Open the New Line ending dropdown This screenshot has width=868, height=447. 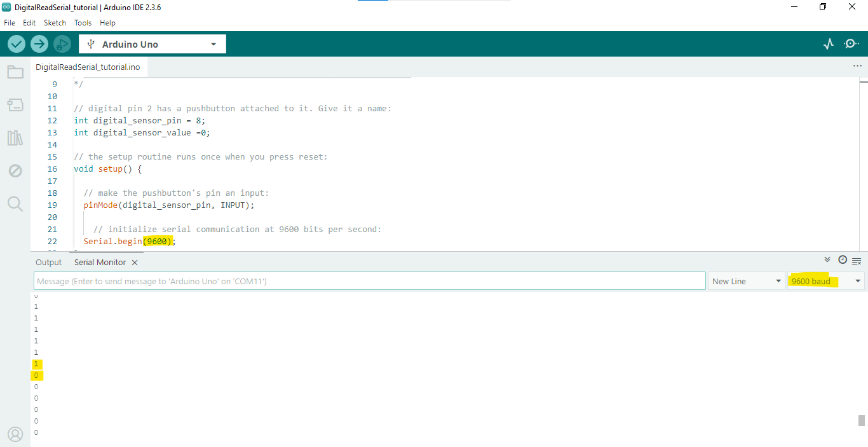pyautogui.click(x=746, y=281)
